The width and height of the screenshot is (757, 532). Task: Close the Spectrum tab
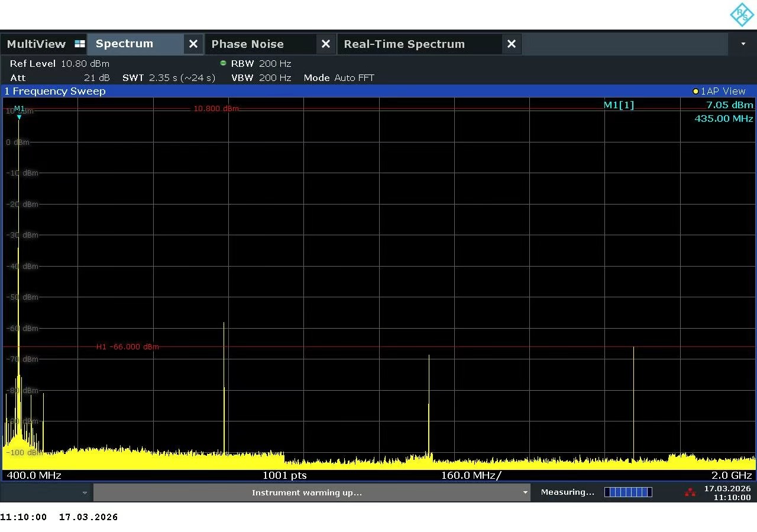point(193,44)
